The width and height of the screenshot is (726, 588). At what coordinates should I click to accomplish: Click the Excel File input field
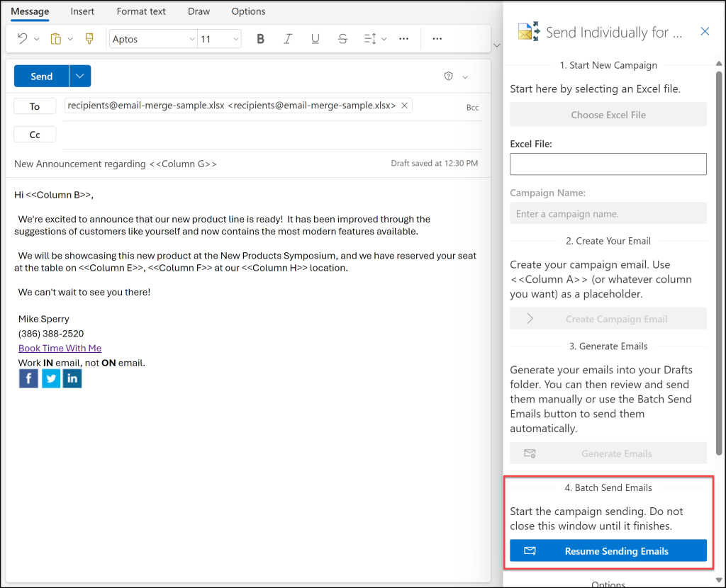[x=608, y=164]
